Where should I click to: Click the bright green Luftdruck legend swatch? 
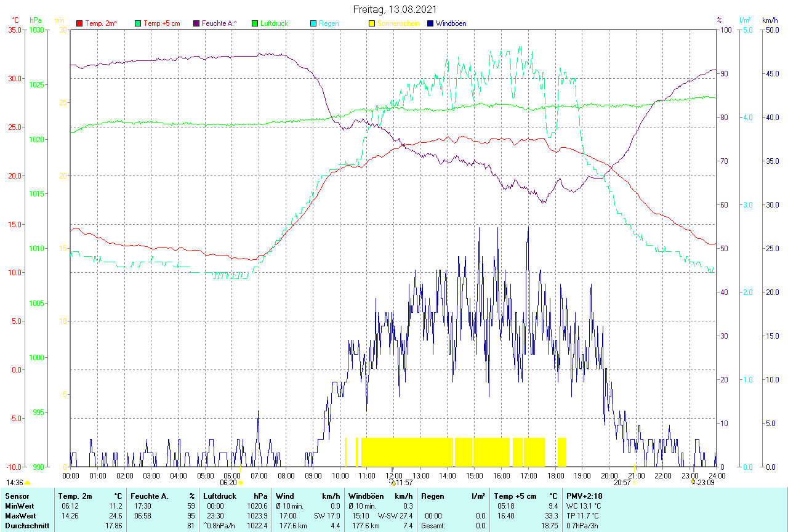[255, 23]
